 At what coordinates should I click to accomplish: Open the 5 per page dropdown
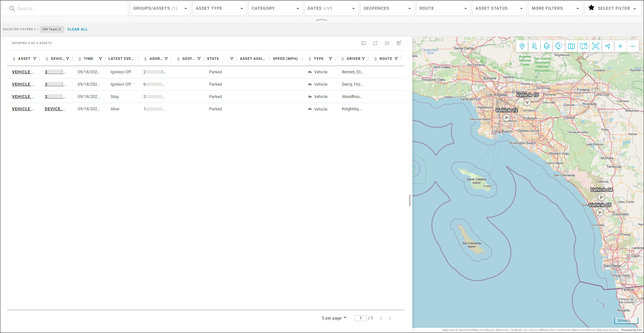coord(334,318)
